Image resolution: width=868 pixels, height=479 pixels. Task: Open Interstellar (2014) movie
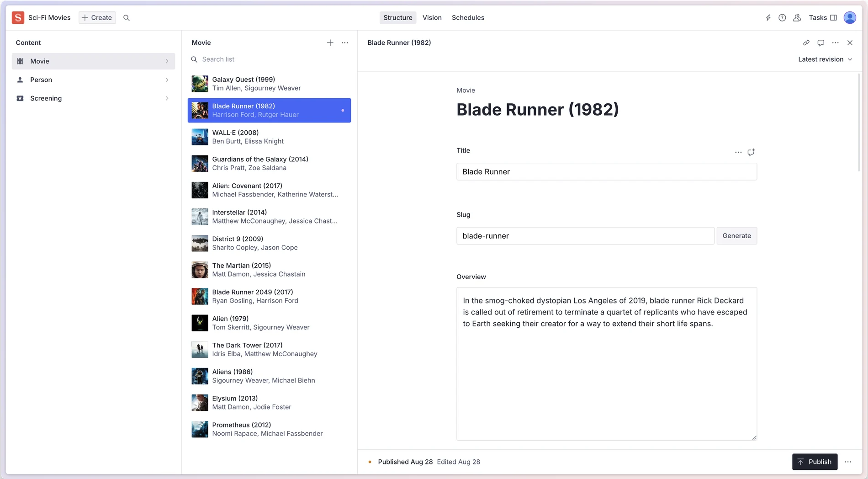[x=269, y=217]
